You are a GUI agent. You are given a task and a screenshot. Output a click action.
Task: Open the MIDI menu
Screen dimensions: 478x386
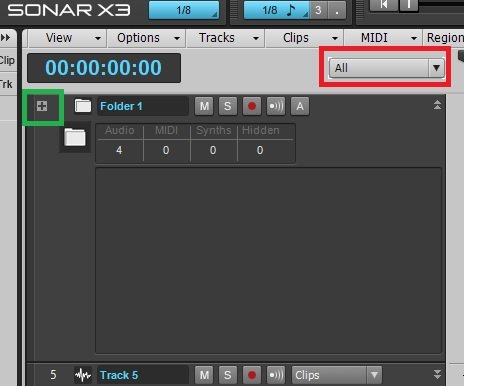[383, 38]
